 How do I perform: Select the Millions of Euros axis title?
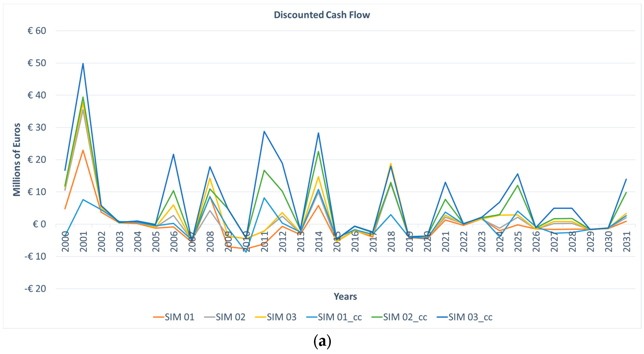tap(17, 160)
